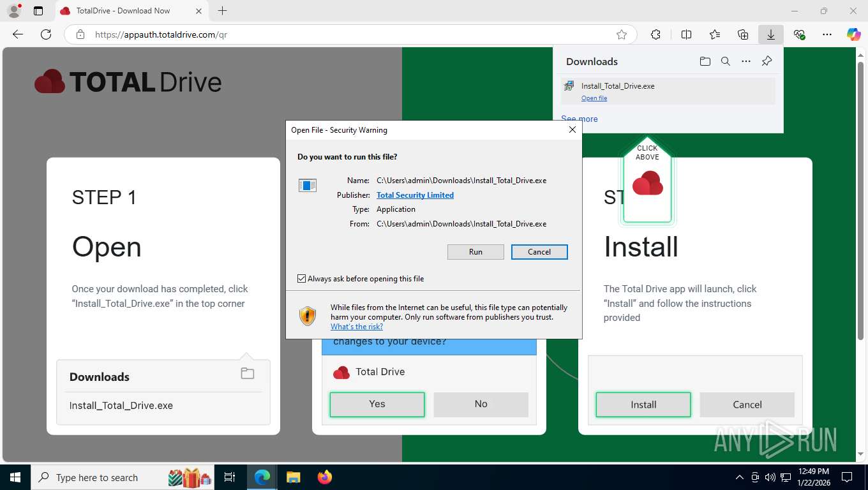868x490 pixels.
Task: Click Cancel button in Step 3 card
Action: point(747,405)
